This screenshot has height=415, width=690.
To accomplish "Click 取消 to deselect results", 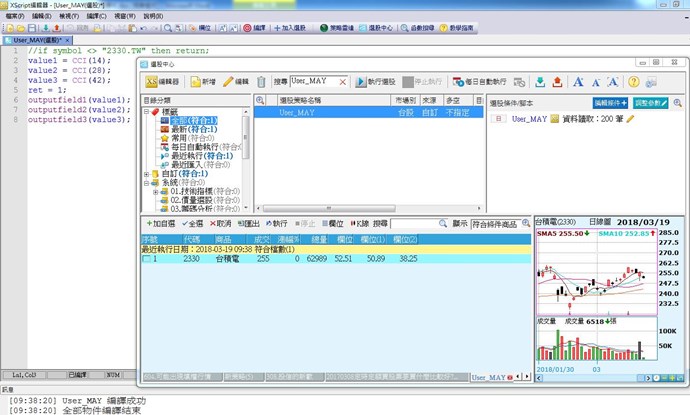I will coord(223,223).
